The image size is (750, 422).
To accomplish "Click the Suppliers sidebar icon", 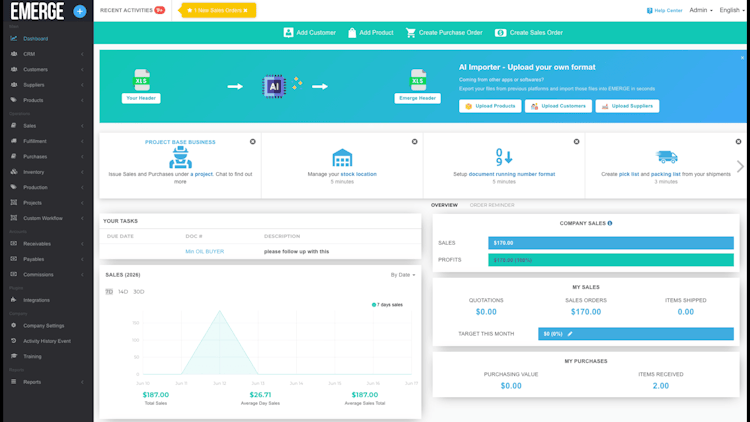I will [14, 85].
